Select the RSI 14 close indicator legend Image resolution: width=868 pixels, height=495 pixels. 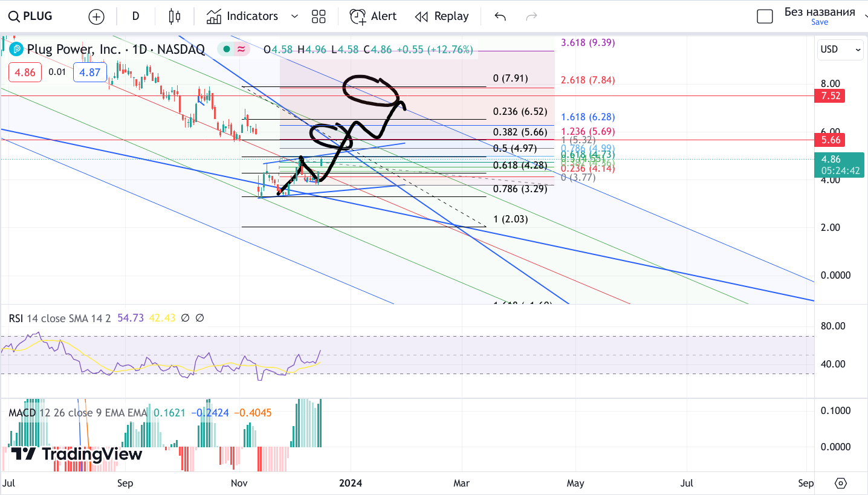(x=60, y=318)
